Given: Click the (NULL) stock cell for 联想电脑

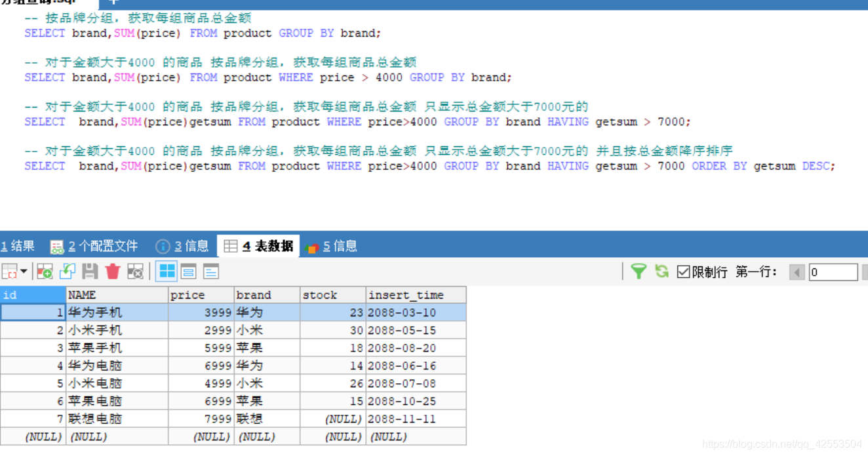Looking at the screenshot, I should [333, 419].
